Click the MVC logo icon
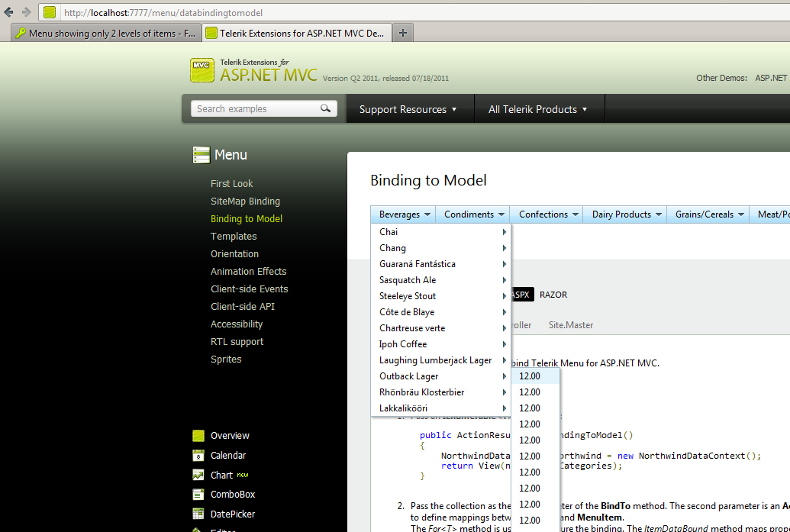The height and width of the screenshot is (532, 790). coord(202,70)
